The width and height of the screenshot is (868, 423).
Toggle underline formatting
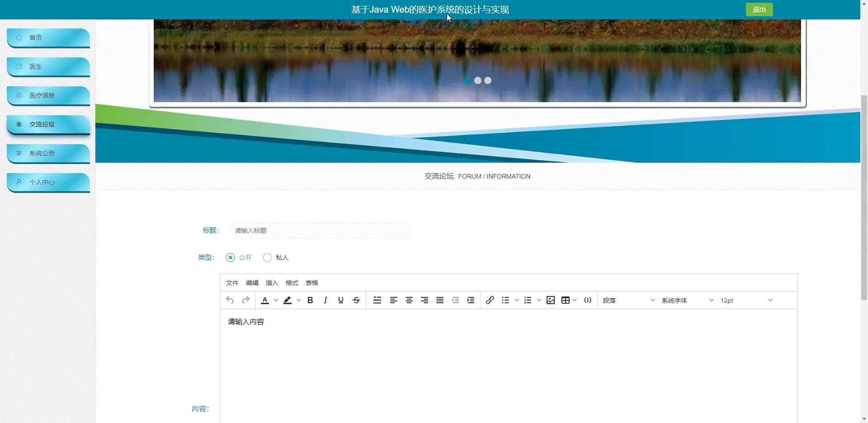[x=341, y=300]
